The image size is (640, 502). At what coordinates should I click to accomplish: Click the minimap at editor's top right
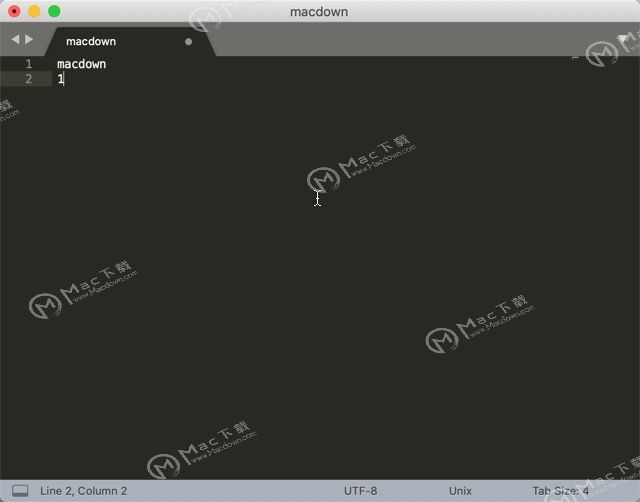(x=600, y=60)
